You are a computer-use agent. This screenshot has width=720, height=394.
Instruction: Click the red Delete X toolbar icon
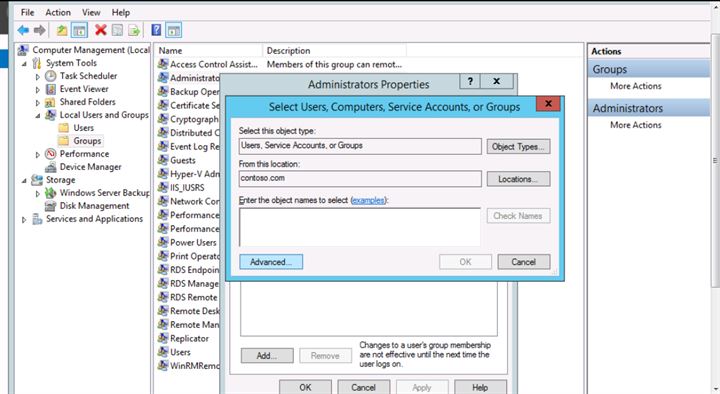[101, 30]
